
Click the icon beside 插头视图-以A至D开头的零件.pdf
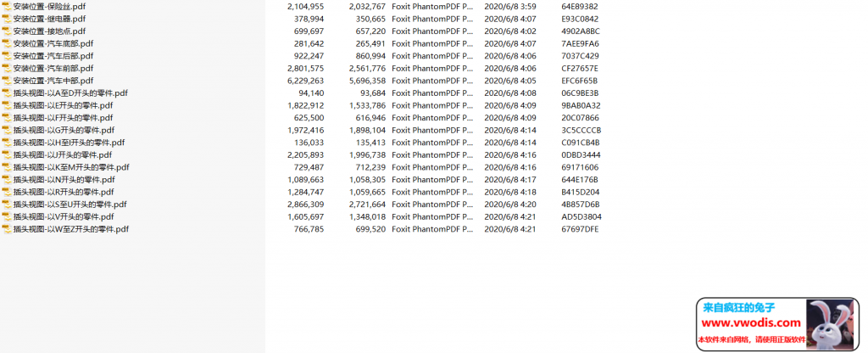tap(7, 93)
